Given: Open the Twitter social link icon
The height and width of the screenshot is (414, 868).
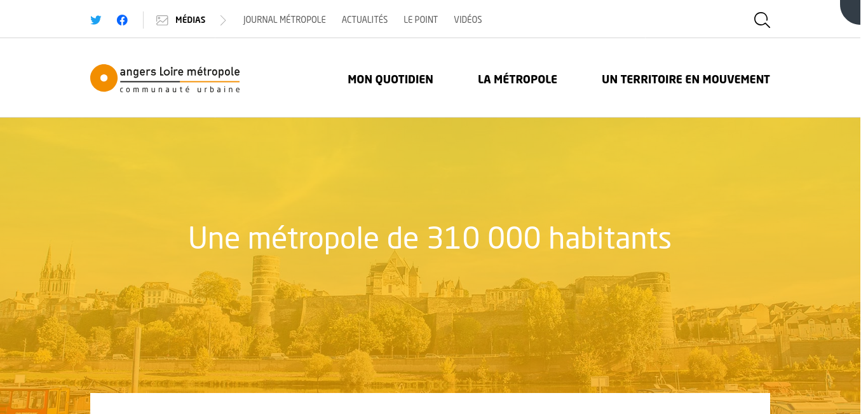Looking at the screenshot, I should pos(96,20).
